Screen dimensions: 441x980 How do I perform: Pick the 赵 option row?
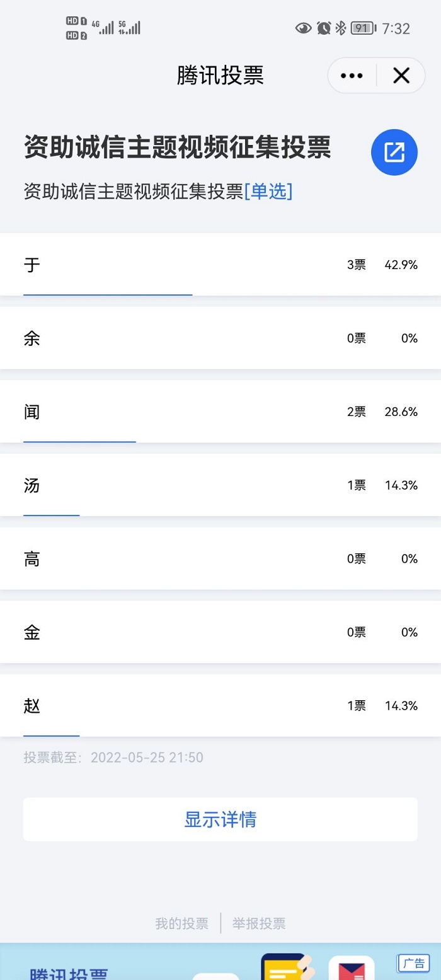point(220,706)
